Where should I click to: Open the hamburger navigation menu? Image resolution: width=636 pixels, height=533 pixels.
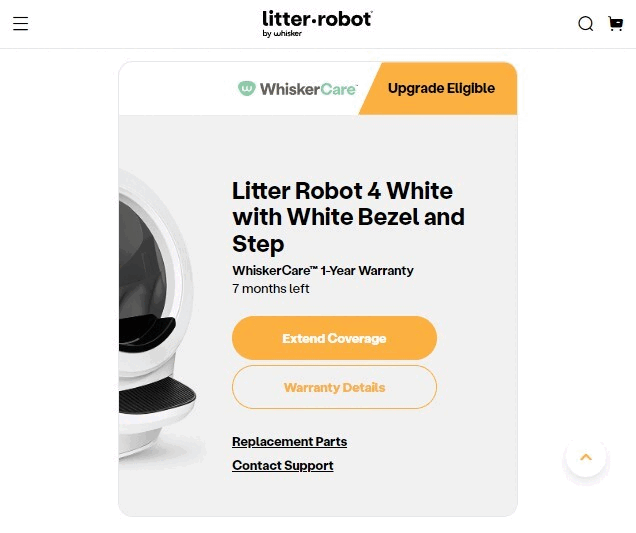point(20,24)
